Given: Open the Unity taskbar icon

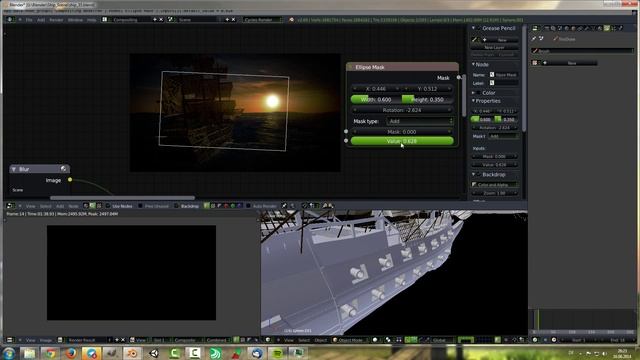Looking at the screenshot, I should tap(154, 353).
